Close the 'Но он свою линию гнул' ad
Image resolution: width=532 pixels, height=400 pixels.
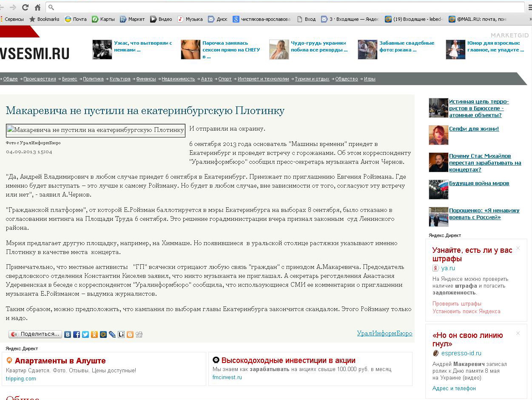[x=518, y=333]
